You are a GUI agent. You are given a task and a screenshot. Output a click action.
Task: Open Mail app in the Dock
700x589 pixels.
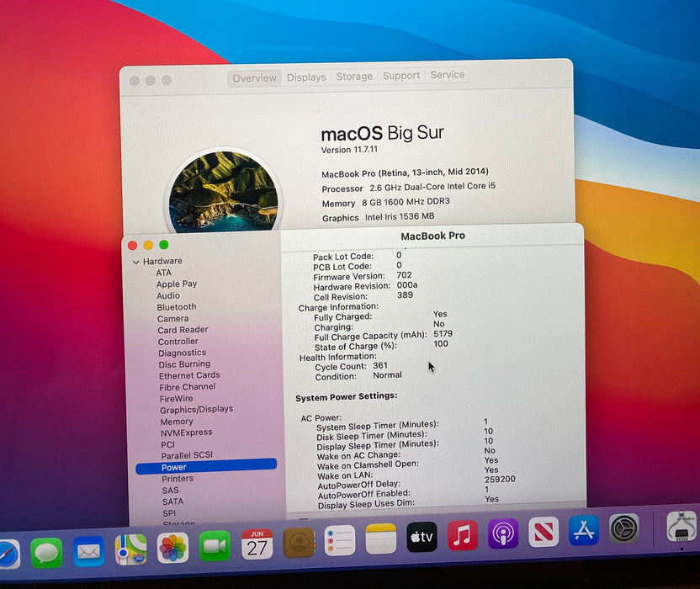point(88,551)
